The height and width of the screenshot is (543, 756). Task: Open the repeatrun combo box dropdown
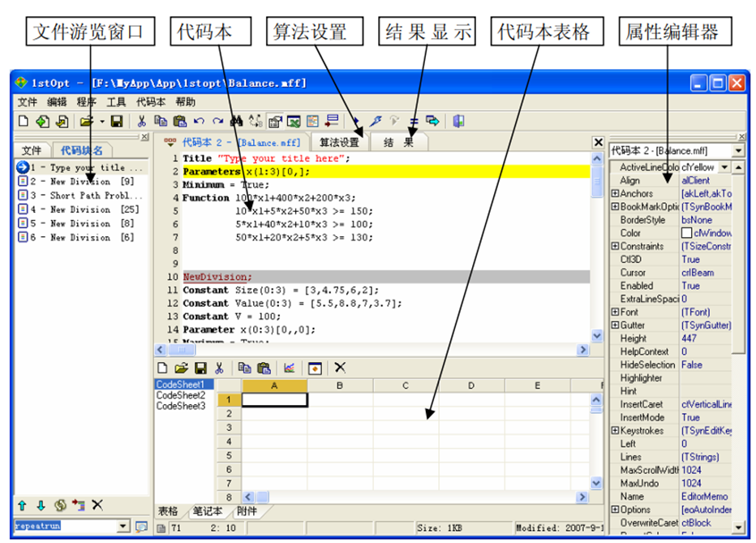(x=123, y=526)
